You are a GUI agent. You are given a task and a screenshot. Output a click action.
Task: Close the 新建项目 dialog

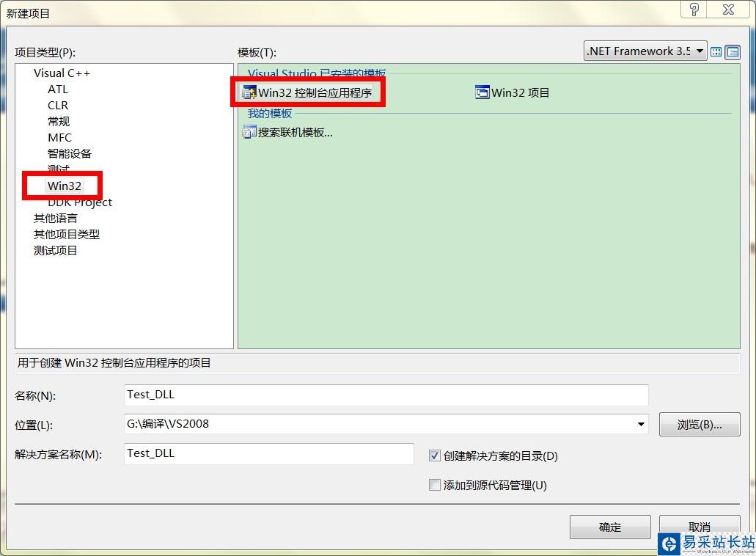pyautogui.click(x=728, y=9)
